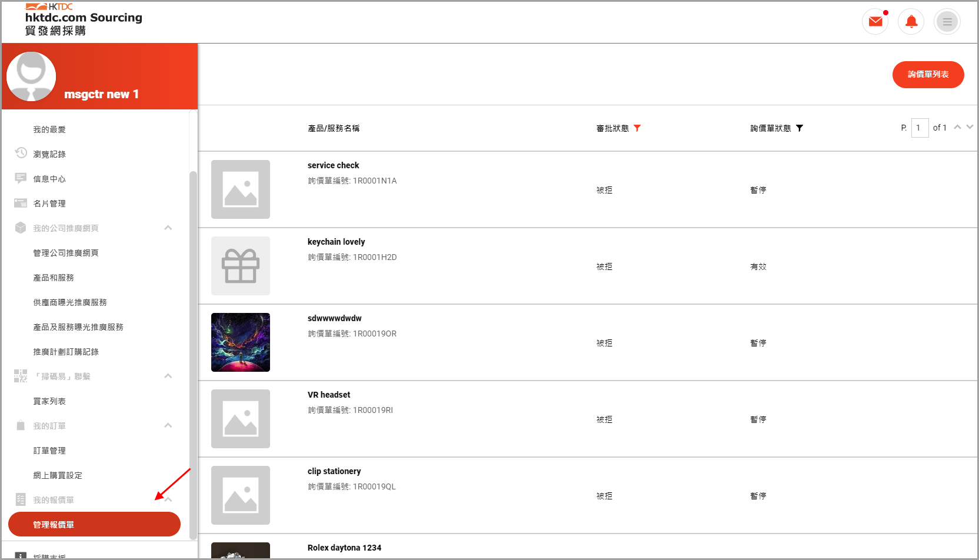Click the 信息中心 chat icon

pyautogui.click(x=21, y=178)
